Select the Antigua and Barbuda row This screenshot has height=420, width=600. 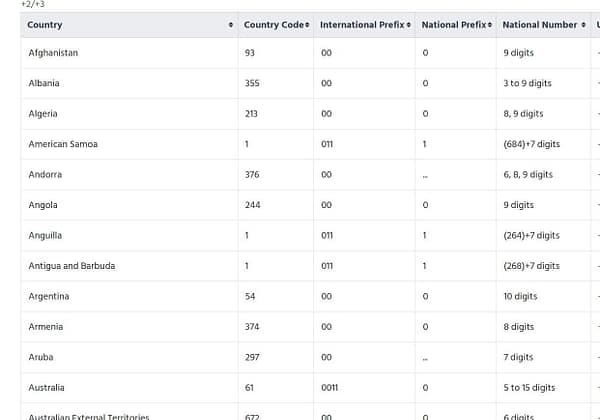coord(71,266)
